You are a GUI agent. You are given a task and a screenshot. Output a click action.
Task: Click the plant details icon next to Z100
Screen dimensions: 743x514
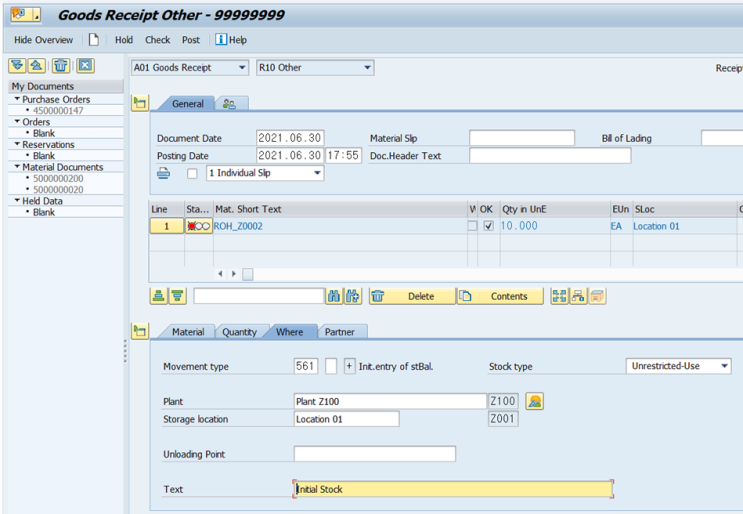click(x=535, y=401)
